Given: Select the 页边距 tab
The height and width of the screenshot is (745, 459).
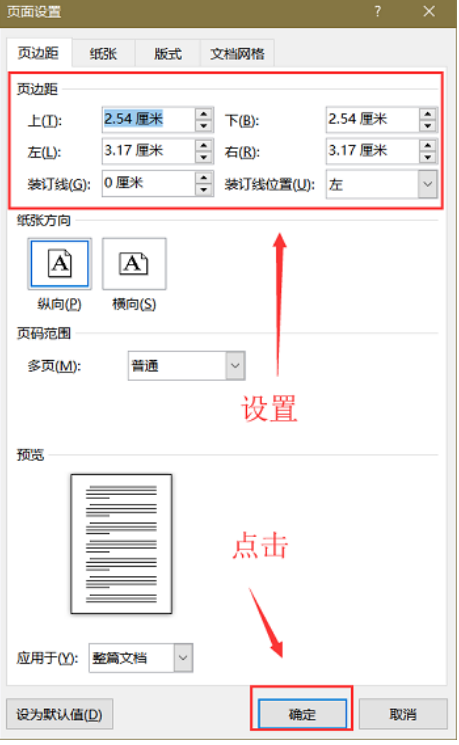Looking at the screenshot, I should tap(39, 53).
